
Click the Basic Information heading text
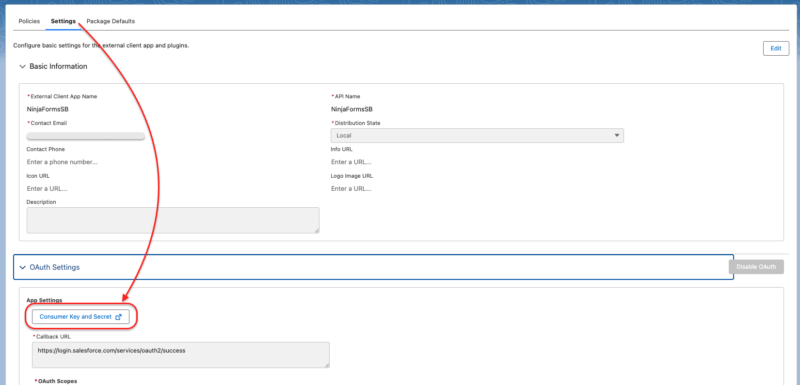pyautogui.click(x=58, y=66)
